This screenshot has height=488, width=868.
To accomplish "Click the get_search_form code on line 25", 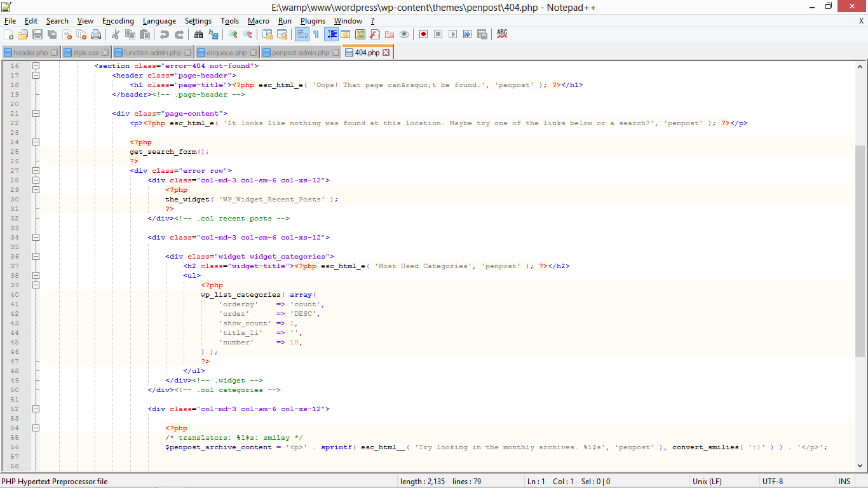I will [x=170, y=152].
